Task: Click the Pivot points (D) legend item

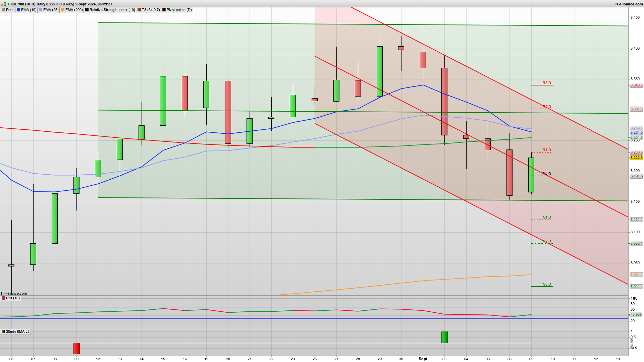Action: [x=178, y=10]
